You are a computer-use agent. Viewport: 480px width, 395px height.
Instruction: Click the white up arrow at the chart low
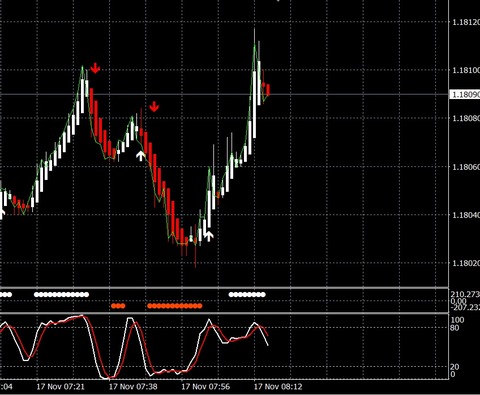click(x=209, y=236)
